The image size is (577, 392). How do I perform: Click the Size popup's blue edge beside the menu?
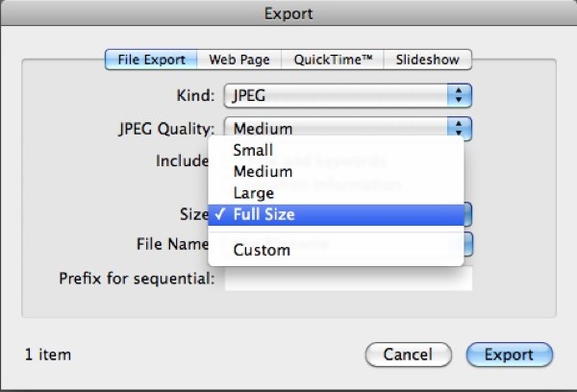(467, 214)
